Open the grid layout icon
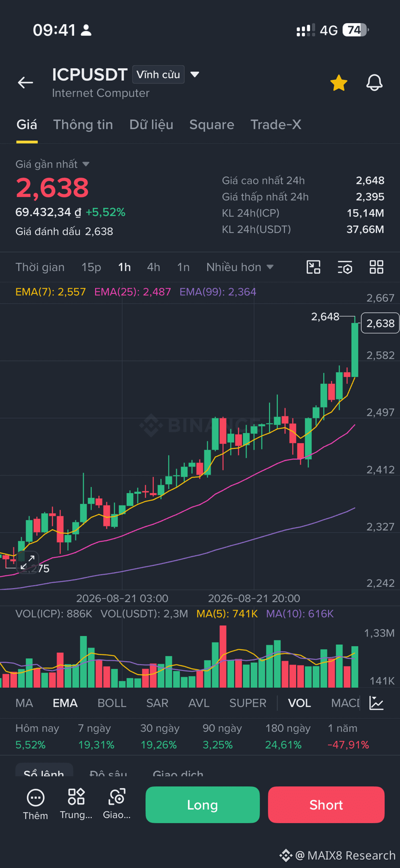The height and width of the screenshot is (868, 400). [x=376, y=267]
